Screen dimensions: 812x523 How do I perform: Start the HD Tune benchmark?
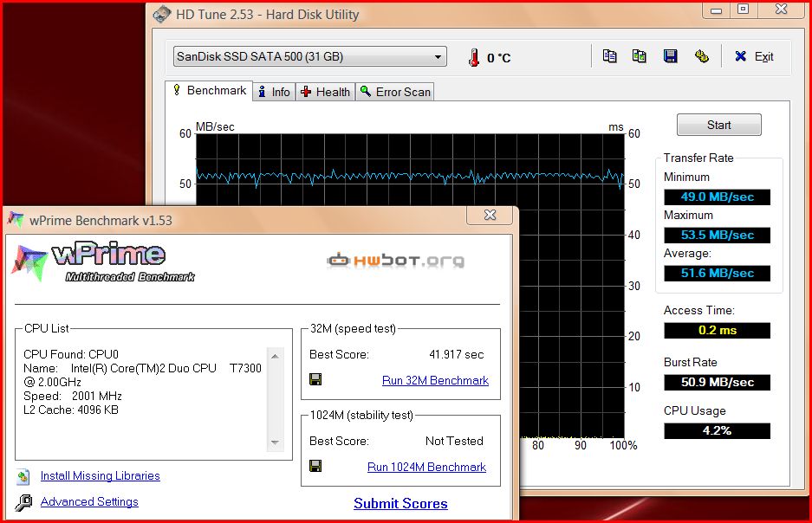(x=718, y=125)
